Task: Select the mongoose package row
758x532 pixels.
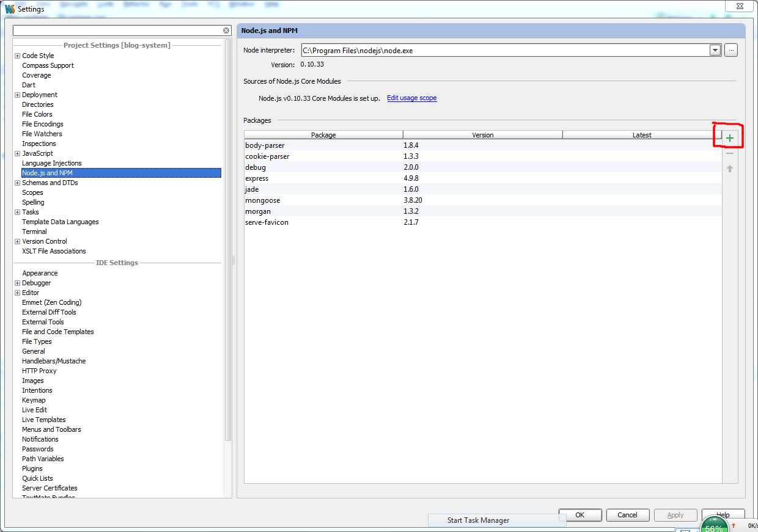Action: point(483,200)
